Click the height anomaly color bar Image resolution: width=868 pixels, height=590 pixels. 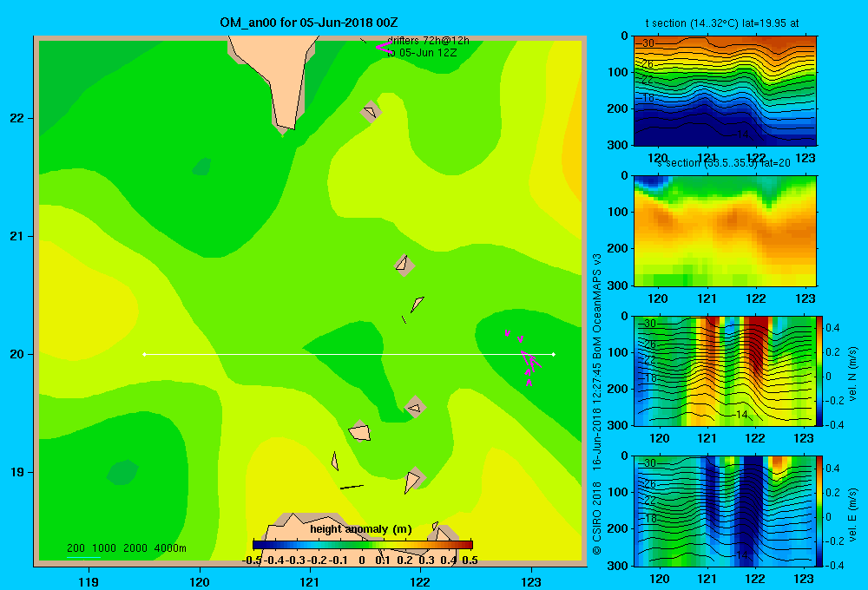click(363, 545)
